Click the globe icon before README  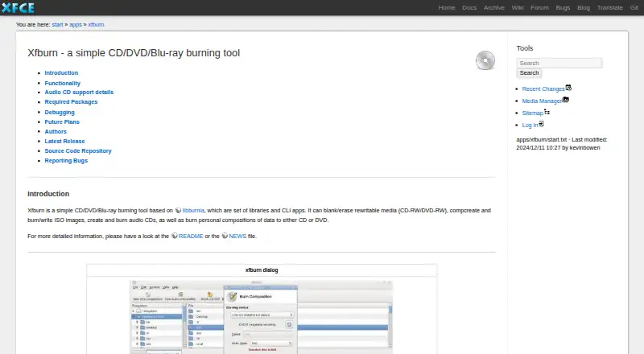175,236
